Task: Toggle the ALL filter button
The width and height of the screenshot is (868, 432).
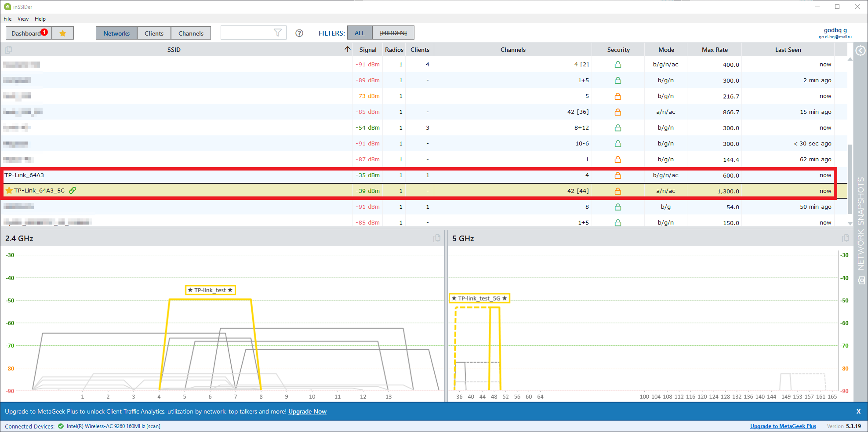Action: pyautogui.click(x=360, y=33)
